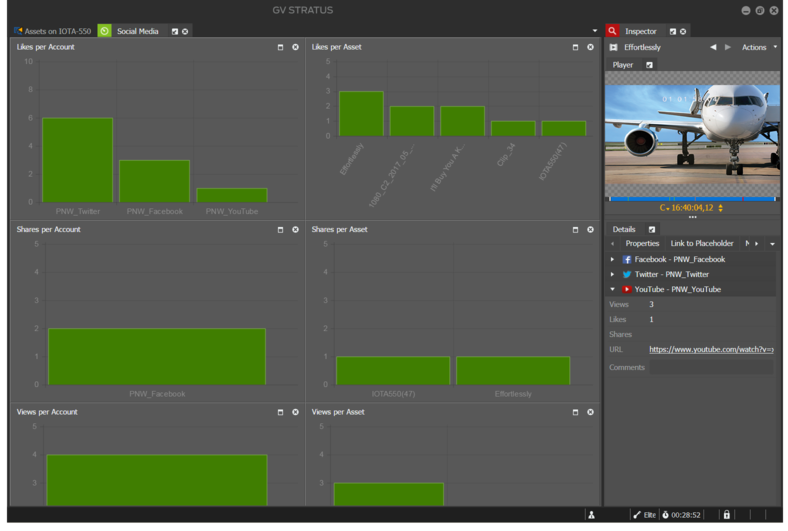This screenshot has height=531, width=788.
Task: Close the Views per Account chart
Action: point(296,412)
